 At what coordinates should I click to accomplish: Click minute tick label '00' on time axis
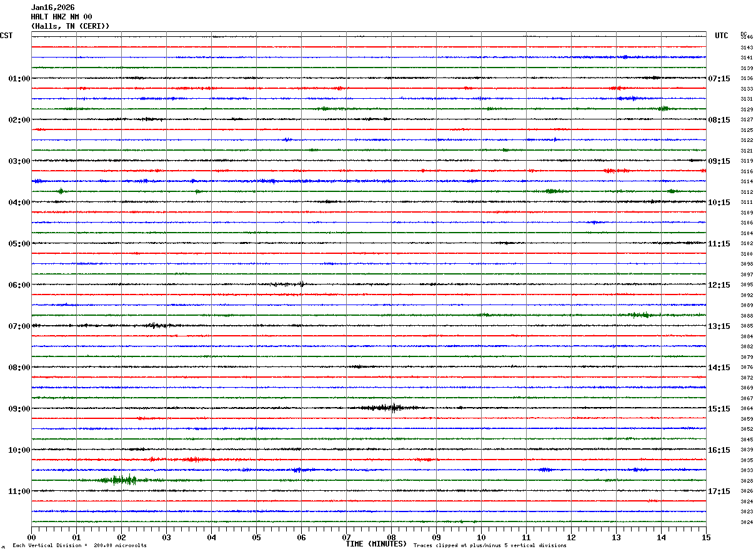click(31, 537)
